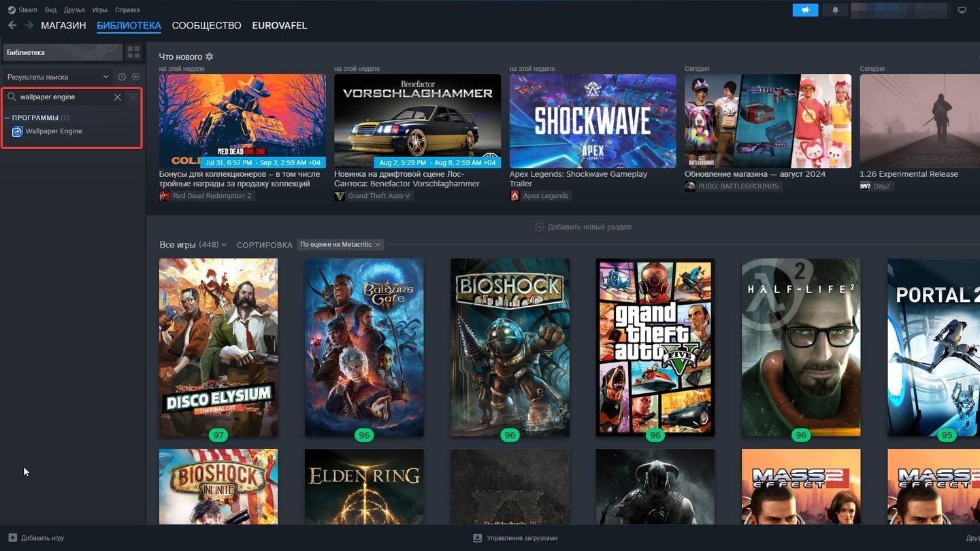This screenshot has width=980, height=551.
Task: Click the Обновление магазина — август 2024 headline
Action: [755, 174]
